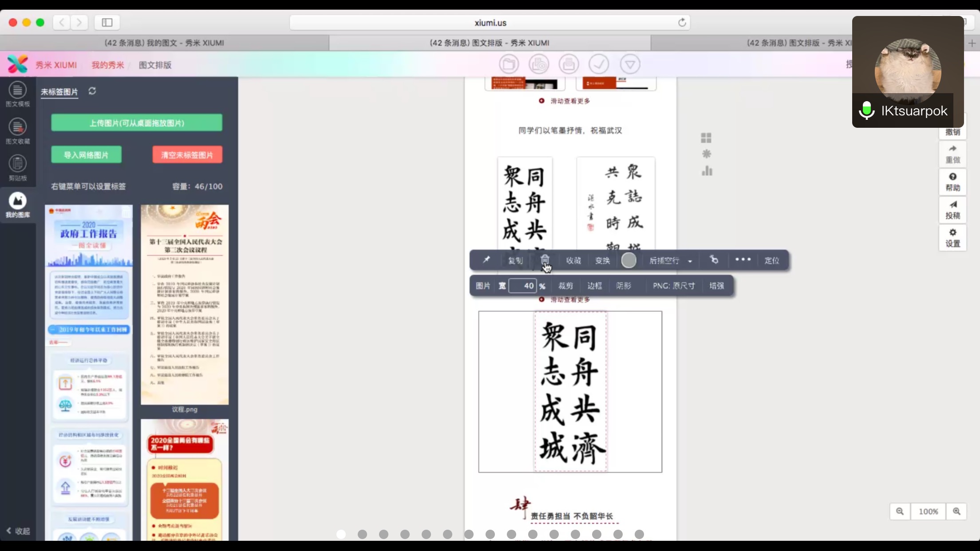Click the preview checkmark icon in the top toolbar
The height and width of the screenshot is (551, 980).
[x=598, y=64]
